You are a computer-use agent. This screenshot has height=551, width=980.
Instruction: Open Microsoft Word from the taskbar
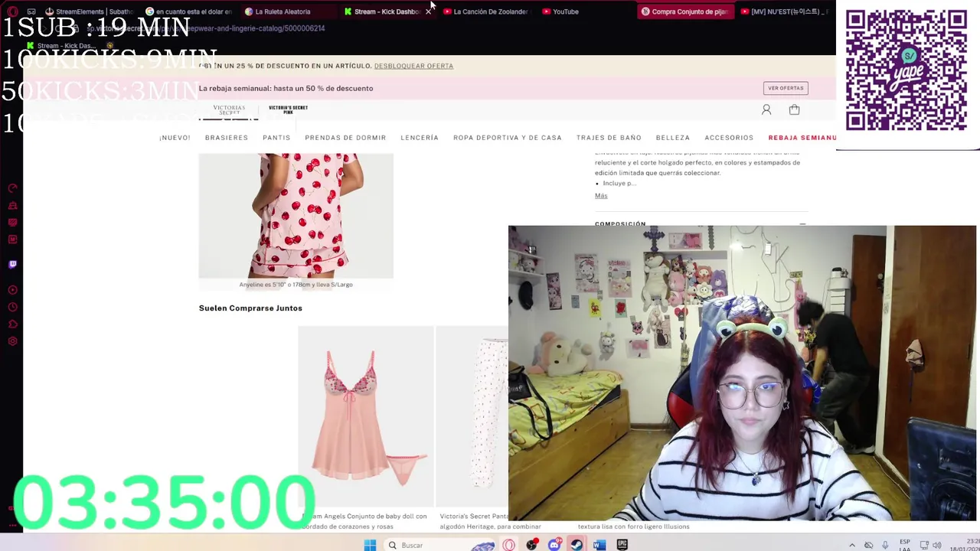[599, 545]
